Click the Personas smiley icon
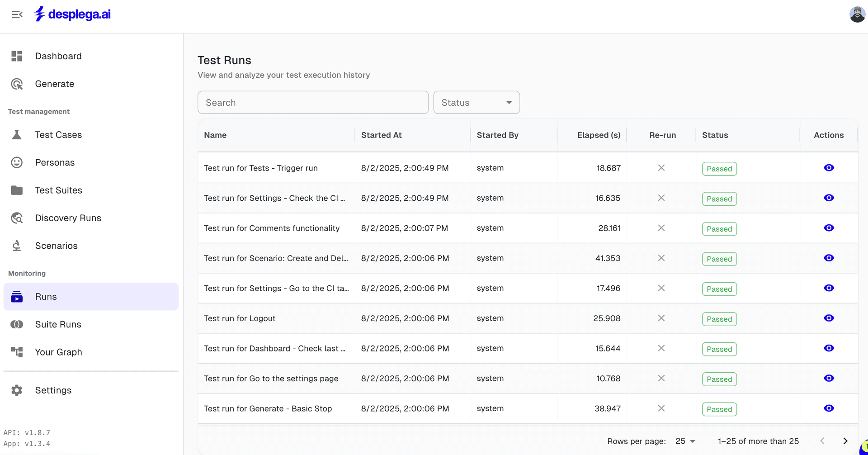Screen dimensions: 868x455 click(17, 163)
